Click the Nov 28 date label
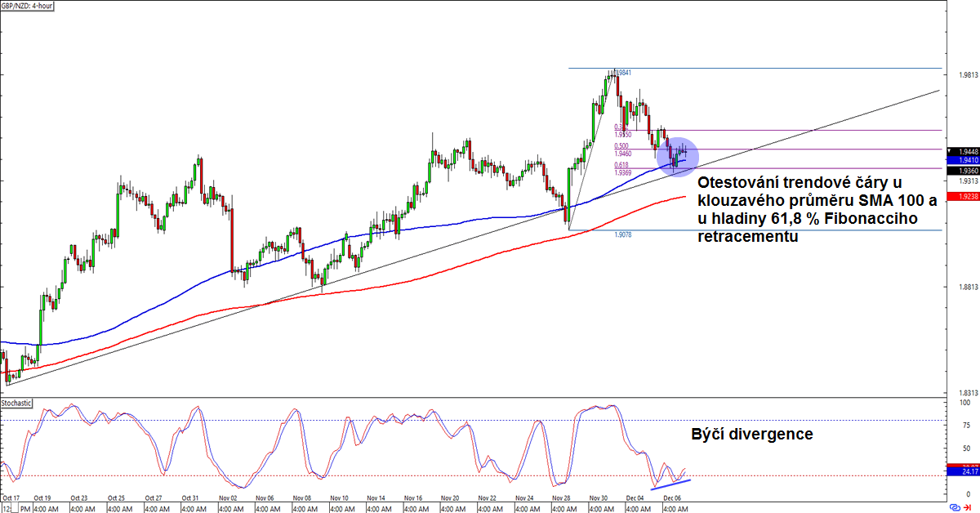Image resolution: width=980 pixels, height=513 pixels. coord(561,497)
